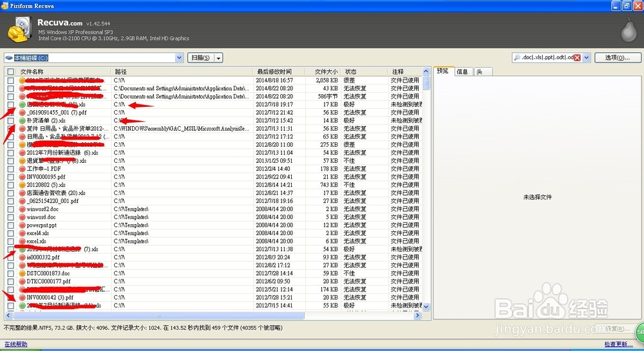Viewport: 644px width, 351px height.
Task: Check the box for INV0000142 (3).pdf
Action: point(11,298)
